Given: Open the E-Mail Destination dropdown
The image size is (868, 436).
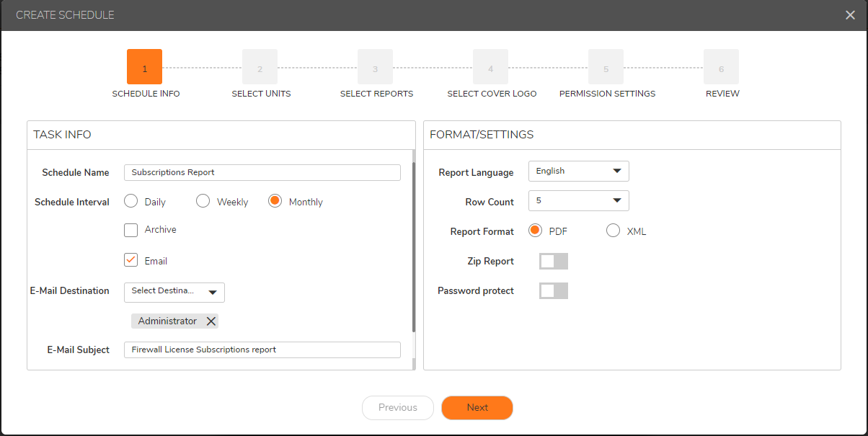Looking at the screenshot, I should (174, 292).
